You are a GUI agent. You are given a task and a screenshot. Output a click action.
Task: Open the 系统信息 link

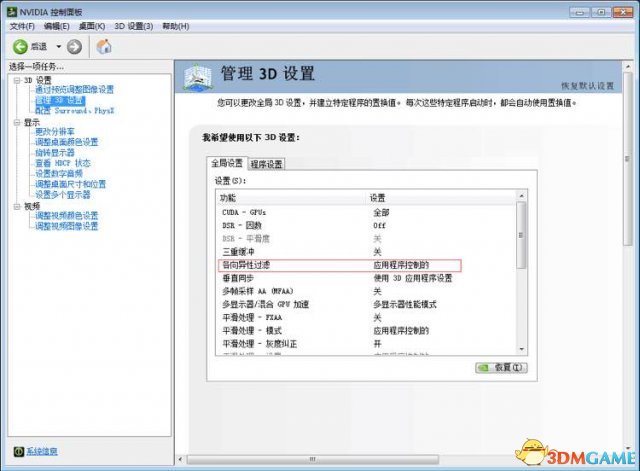[42, 451]
